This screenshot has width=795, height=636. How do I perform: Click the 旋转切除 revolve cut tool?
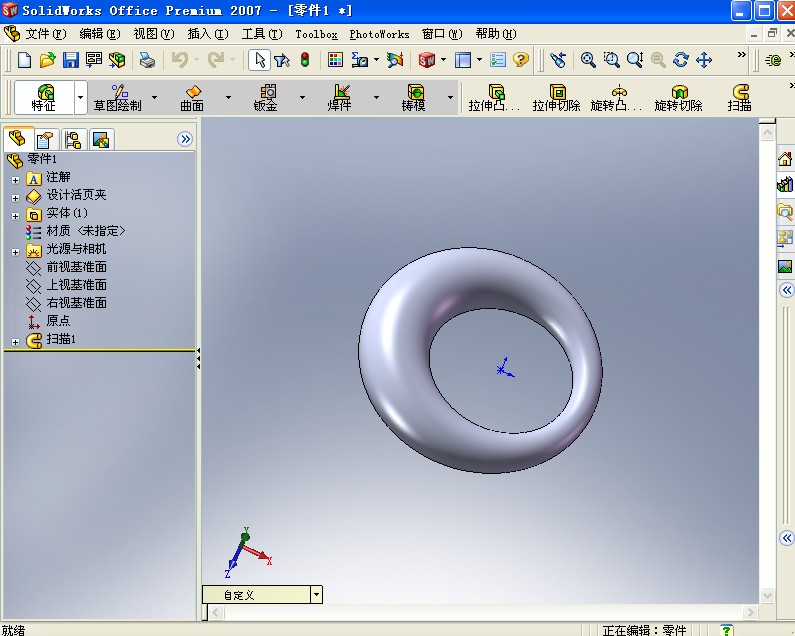point(678,97)
